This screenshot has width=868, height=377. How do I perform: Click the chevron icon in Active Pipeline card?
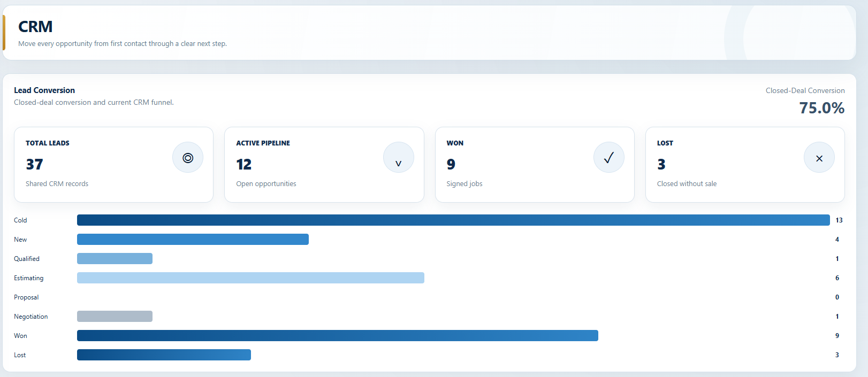[399, 158]
